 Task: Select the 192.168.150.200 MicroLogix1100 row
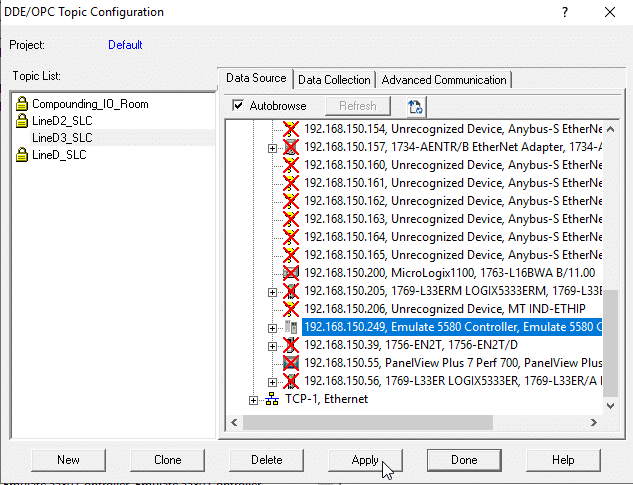point(449,273)
